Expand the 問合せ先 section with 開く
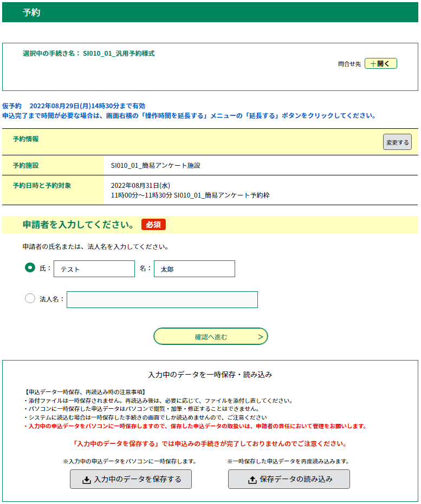Screen dimensions: 421x504 point(381,64)
